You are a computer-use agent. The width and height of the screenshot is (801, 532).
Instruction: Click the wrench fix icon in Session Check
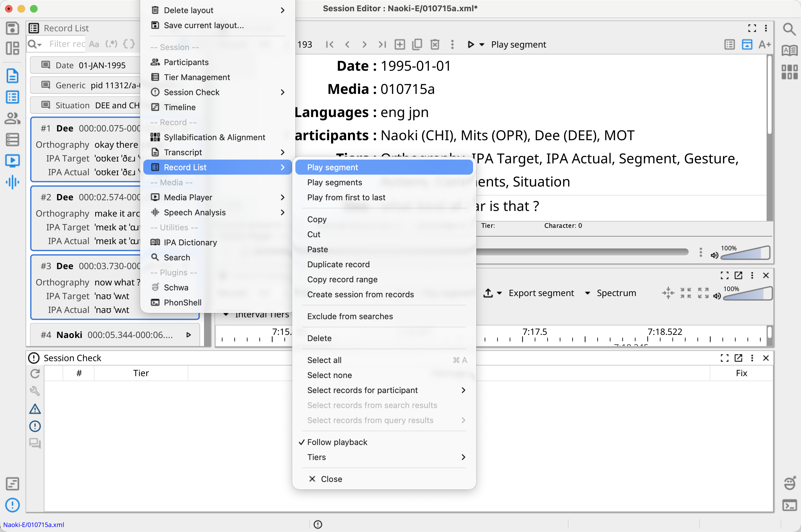tap(35, 391)
